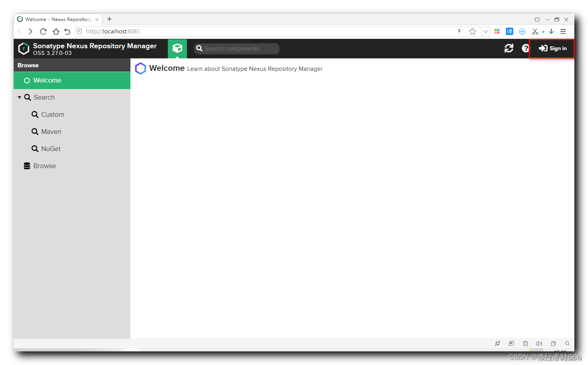Click the blue translate extension icon

click(x=509, y=31)
